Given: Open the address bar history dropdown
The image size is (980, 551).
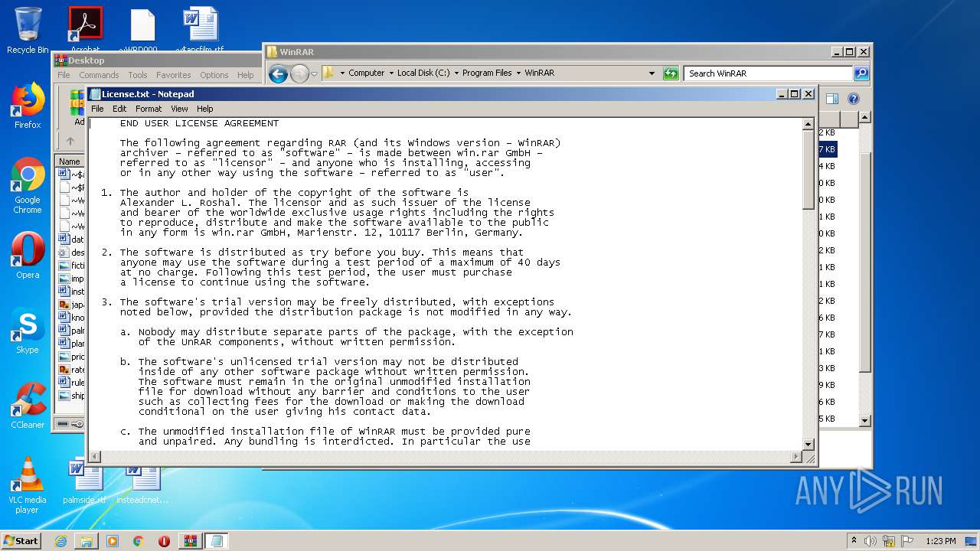Looking at the screenshot, I should coord(652,73).
